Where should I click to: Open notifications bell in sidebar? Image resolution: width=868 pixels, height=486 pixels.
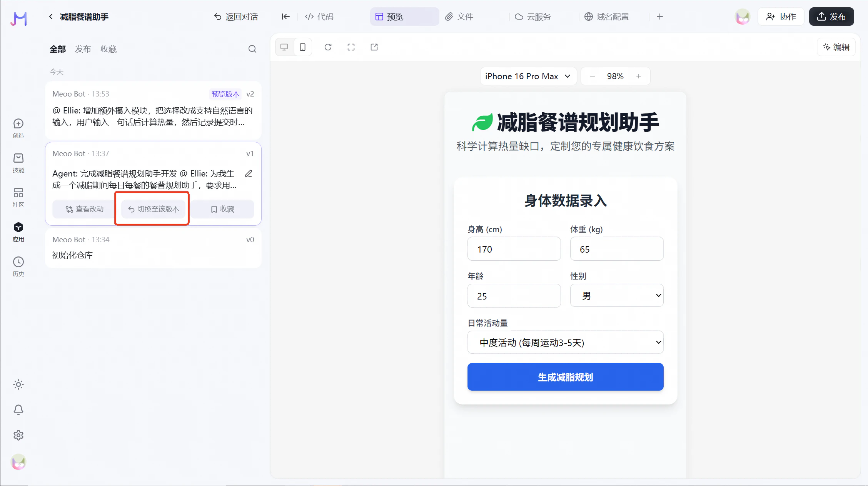pos(18,409)
